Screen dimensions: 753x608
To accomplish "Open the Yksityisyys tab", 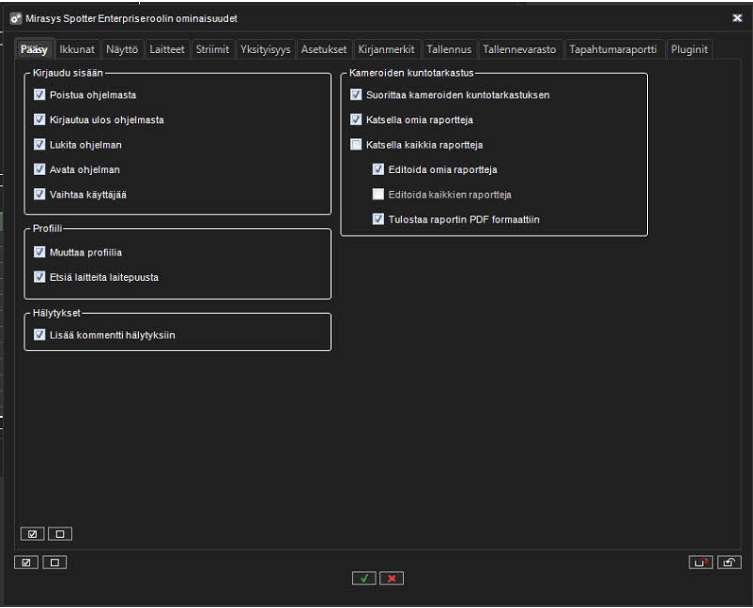I will coord(265,49).
